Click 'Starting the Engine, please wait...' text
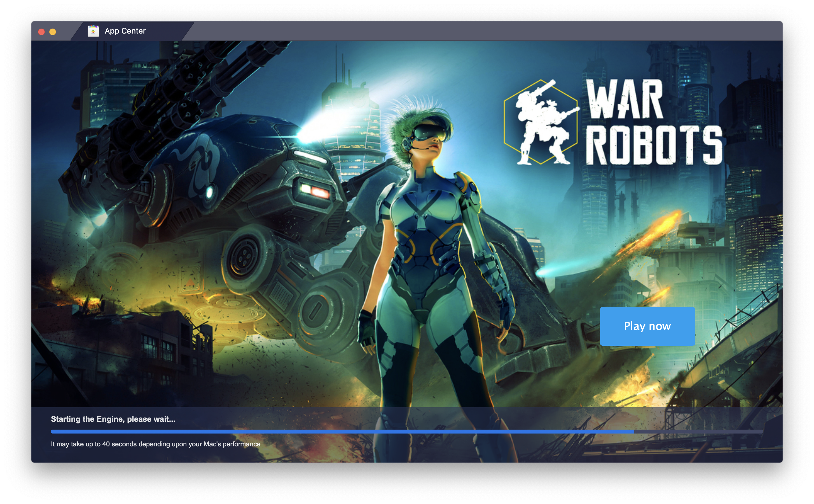 pos(113,419)
